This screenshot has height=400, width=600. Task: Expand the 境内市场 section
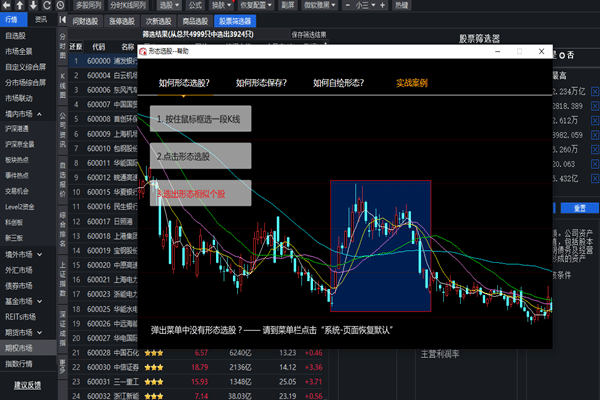[24, 113]
